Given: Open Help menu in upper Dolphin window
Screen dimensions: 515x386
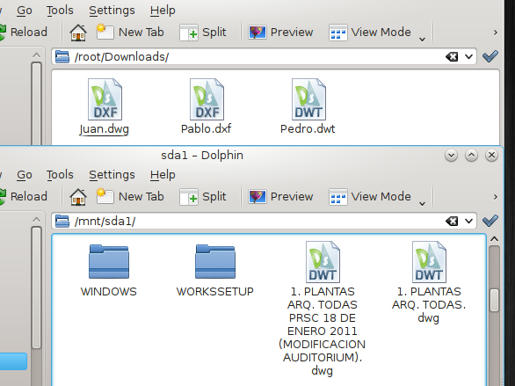Looking at the screenshot, I should [162, 10].
